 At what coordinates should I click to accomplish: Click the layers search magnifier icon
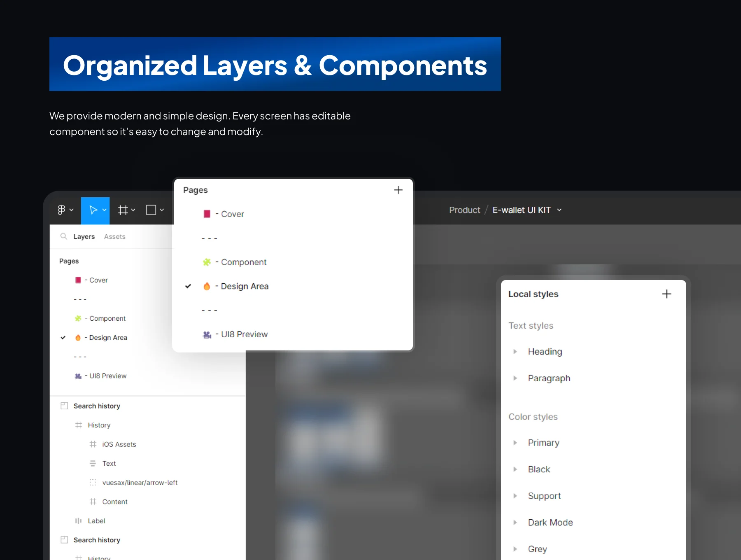63,236
